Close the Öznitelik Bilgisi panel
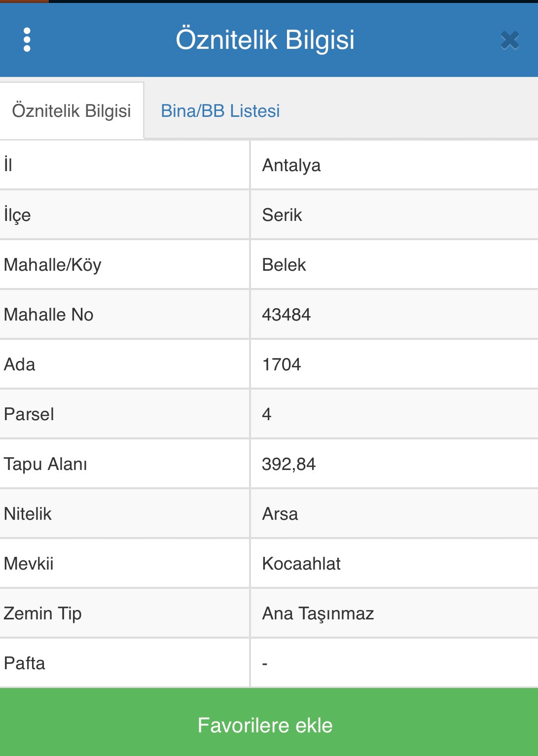The height and width of the screenshot is (756, 538). (x=510, y=40)
